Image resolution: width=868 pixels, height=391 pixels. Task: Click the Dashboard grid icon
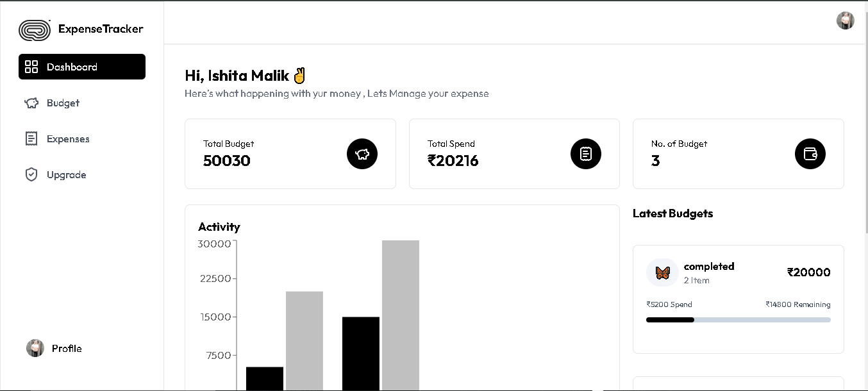pyautogui.click(x=31, y=67)
